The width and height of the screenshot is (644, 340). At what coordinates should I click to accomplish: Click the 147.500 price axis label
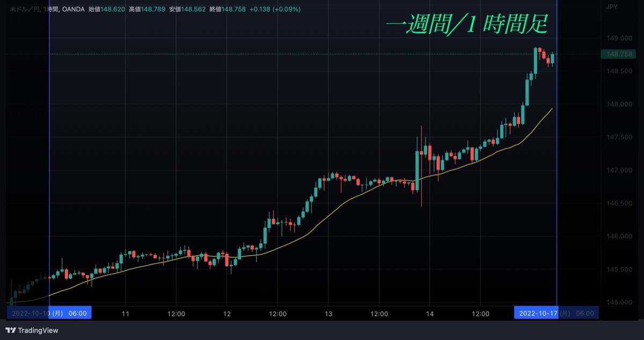pyautogui.click(x=618, y=138)
